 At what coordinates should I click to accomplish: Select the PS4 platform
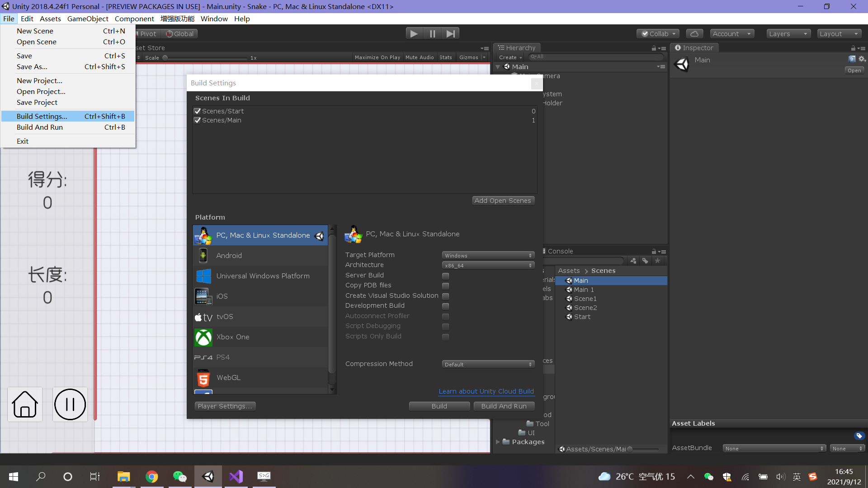260,357
